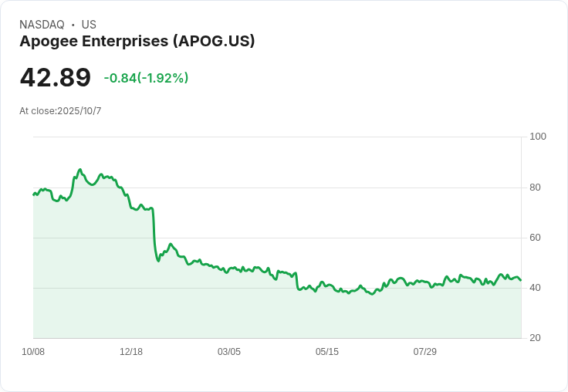This screenshot has width=568, height=392.
Task: Select the 05/15 date on x-axis
Action: coord(327,352)
